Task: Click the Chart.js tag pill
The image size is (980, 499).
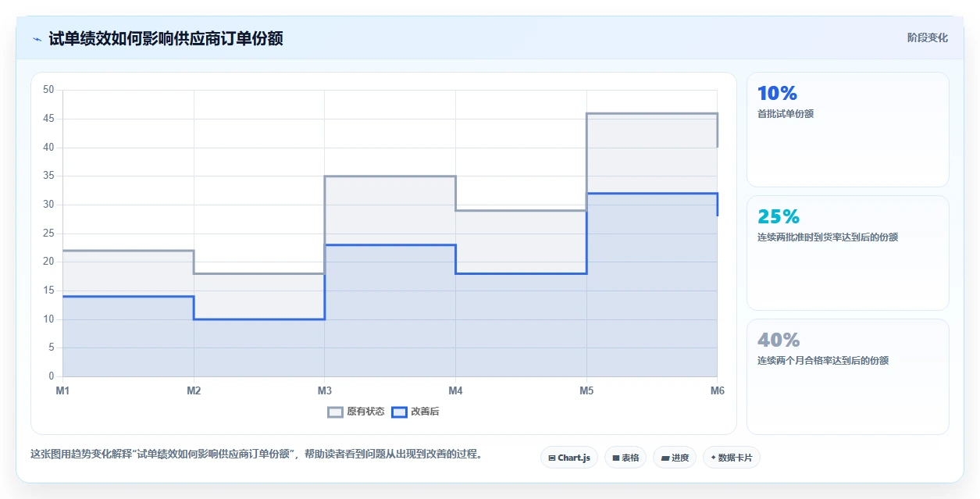Action: [569, 458]
